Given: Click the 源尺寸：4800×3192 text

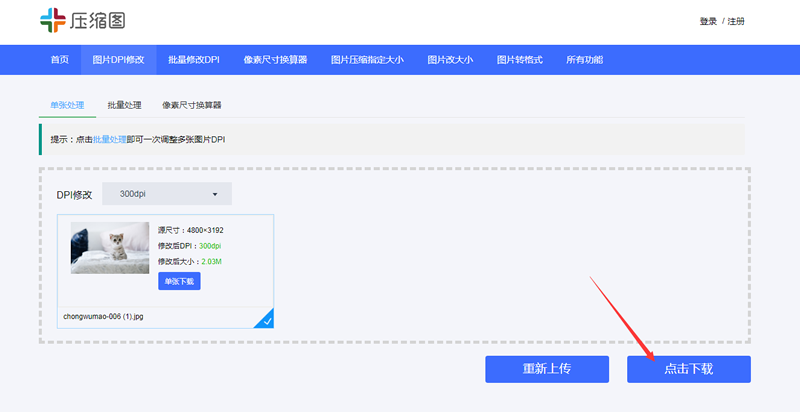Looking at the screenshot, I should pos(191,230).
